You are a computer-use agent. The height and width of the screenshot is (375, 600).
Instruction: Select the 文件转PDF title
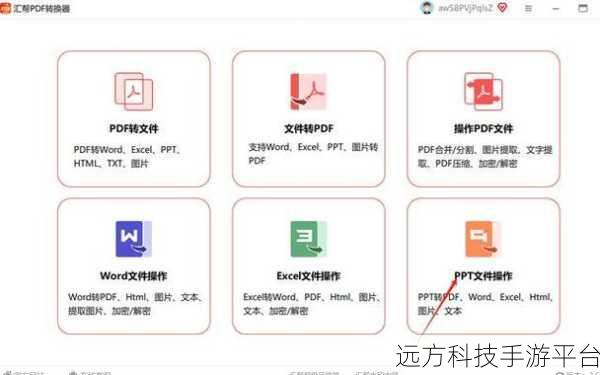click(x=308, y=129)
